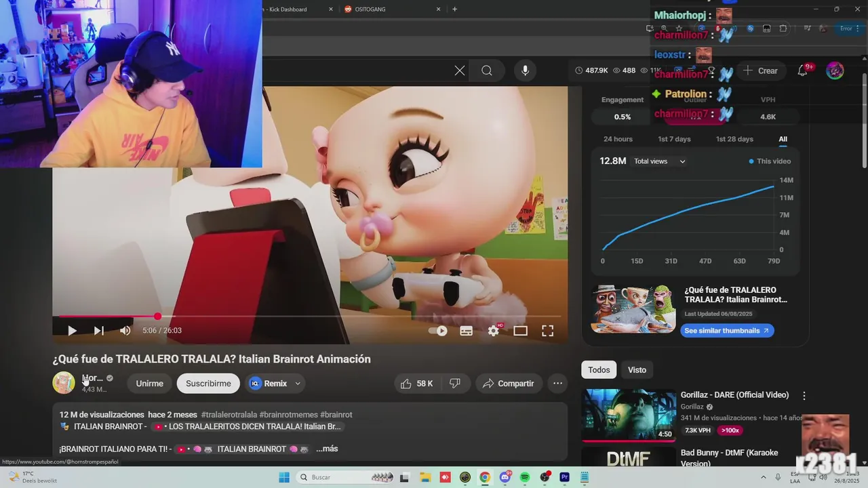This screenshot has height=488, width=868.
Task: Start voice search with the microphone icon
Action: (x=525, y=70)
